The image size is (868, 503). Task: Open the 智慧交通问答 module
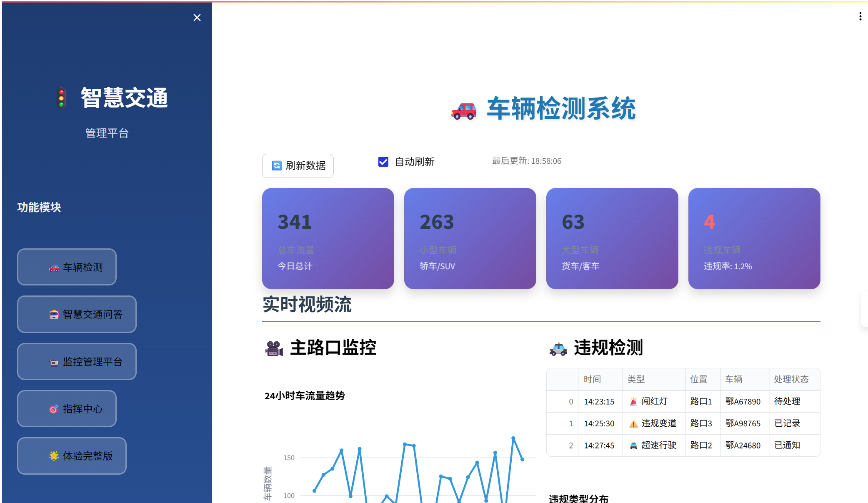click(x=77, y=314)
